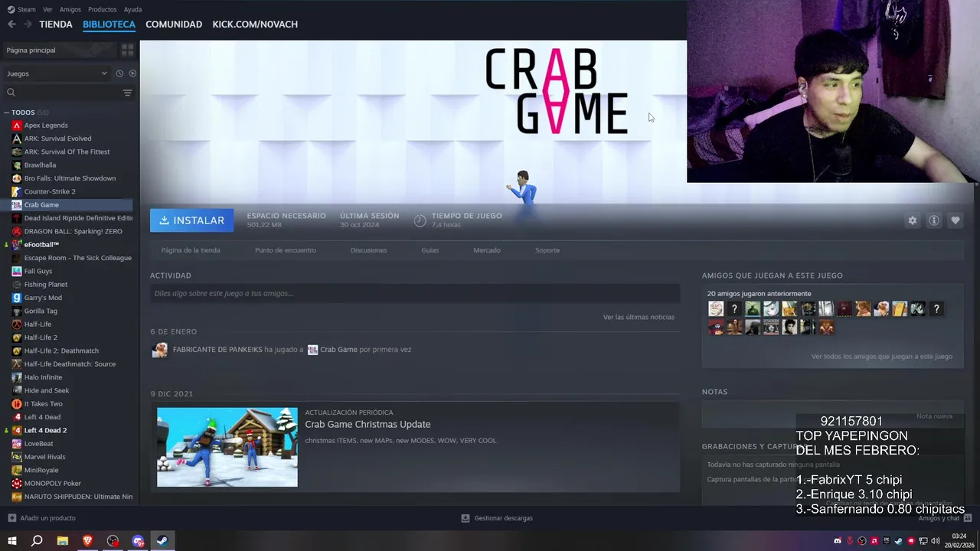The height and width of the screenshot is (551, 980).
Task: Select Marvel Rivals in library
Action: [x=44, y=457]
